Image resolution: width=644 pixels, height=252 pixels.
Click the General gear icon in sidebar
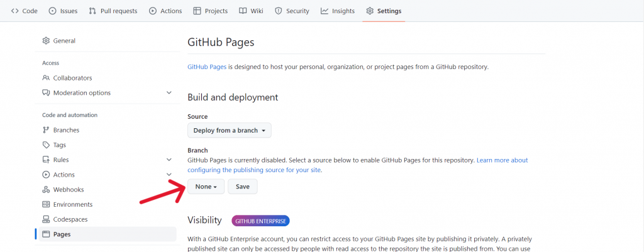coord(46,41)
